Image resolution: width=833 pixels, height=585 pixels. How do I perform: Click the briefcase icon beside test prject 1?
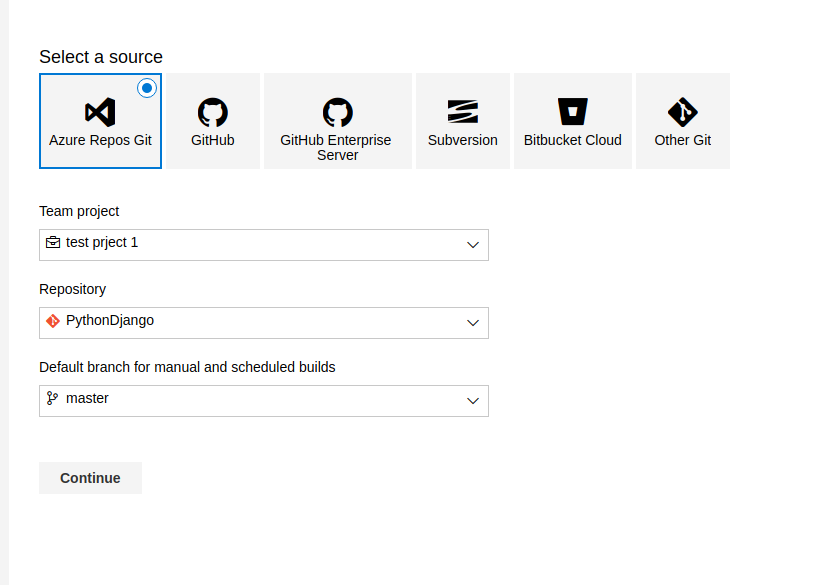(x=53, y=243)
